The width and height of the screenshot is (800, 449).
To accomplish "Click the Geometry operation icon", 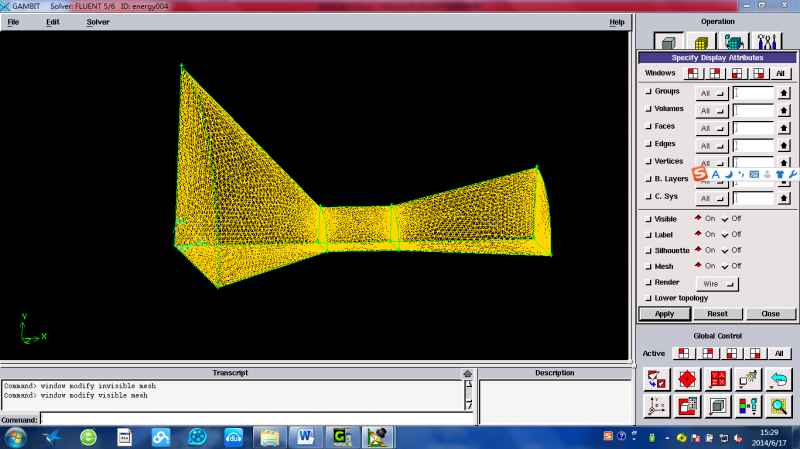I will (667, 42).
